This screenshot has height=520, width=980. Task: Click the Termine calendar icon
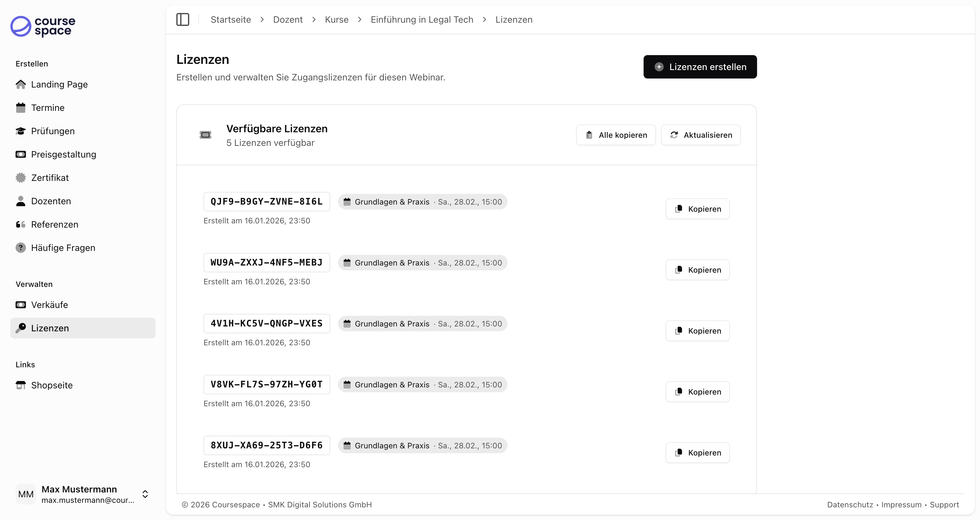tap(20, 108)
